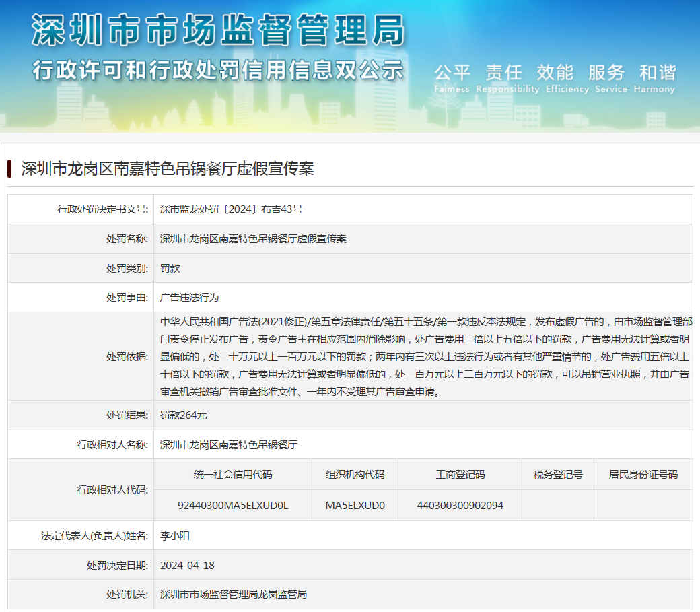The height and width of the screenshot is (612, 700).
Task: Click the 深圳市市场监督管理局 banner title
Action: (218, 32)
